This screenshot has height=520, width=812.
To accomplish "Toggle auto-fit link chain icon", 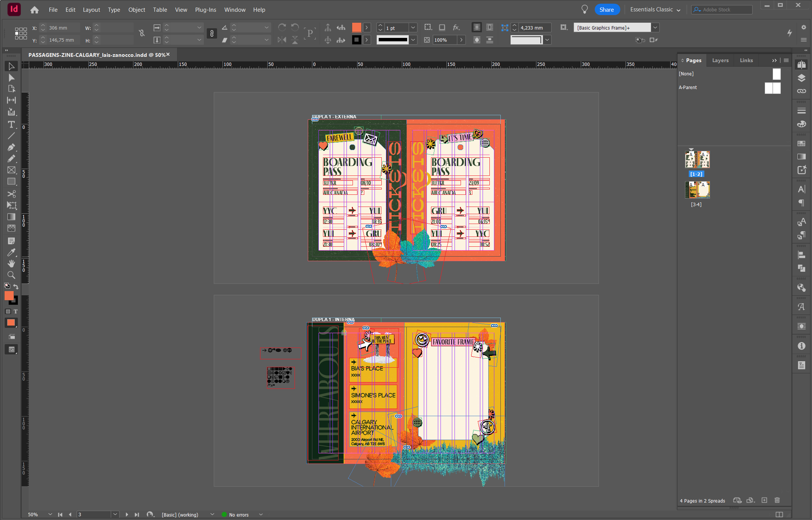I will [x=212, y=33].
